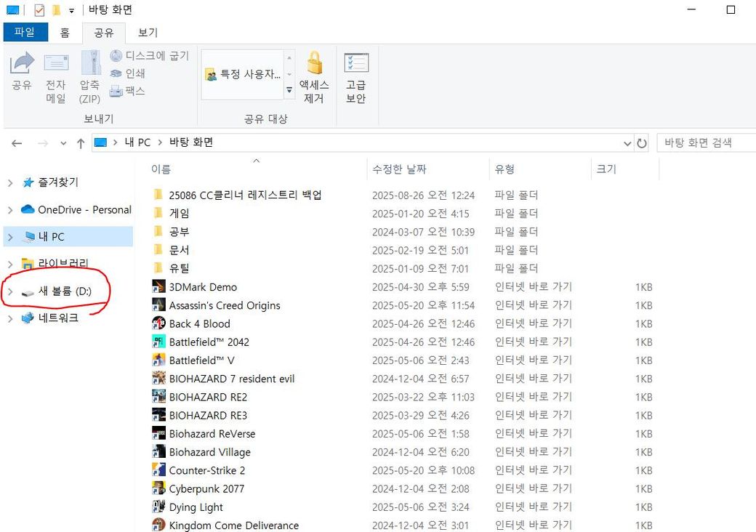
Task: Expand the 새 볼륨 (D:) tree node
Action: click(10, 291)
